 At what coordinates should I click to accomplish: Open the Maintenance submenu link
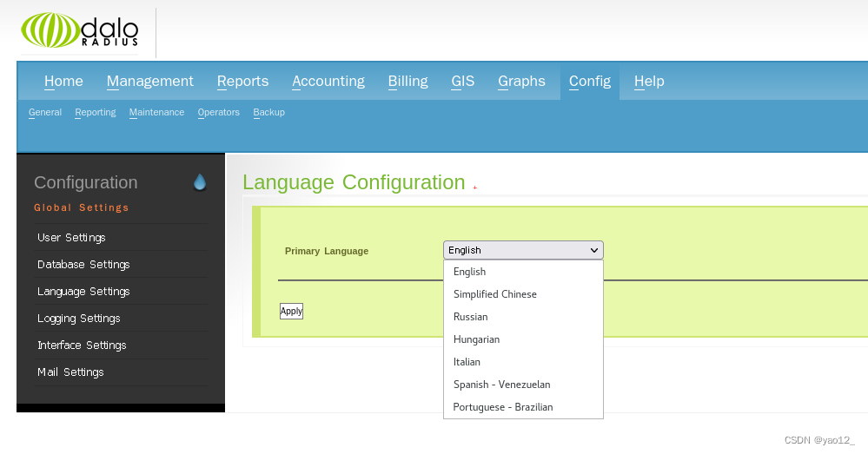pyautogui.click(x=156, y=112)
